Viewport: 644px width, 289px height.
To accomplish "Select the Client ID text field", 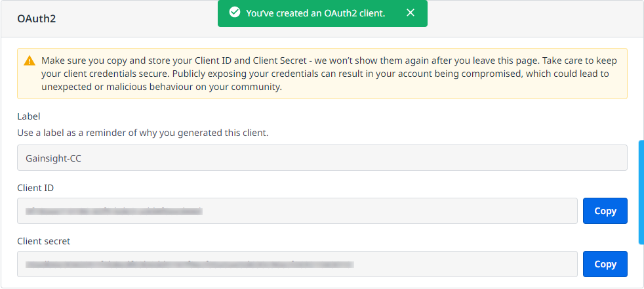I will coord(393,211).
